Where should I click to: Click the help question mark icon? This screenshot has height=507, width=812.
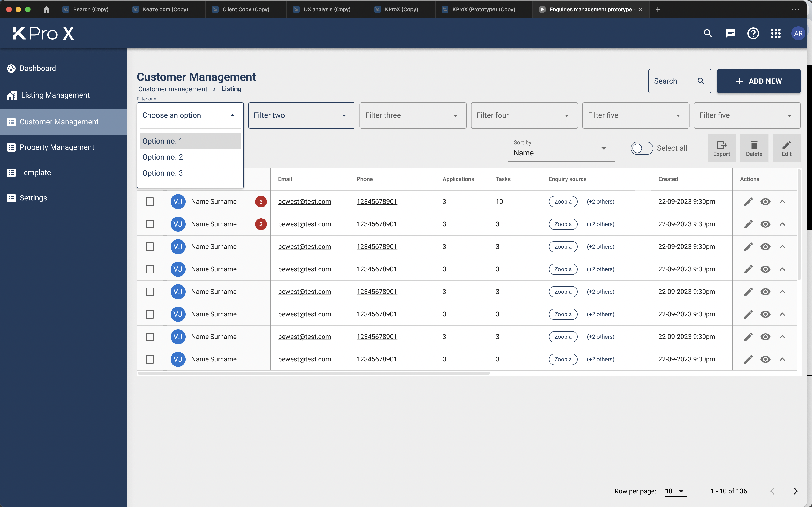coord(753,33)
